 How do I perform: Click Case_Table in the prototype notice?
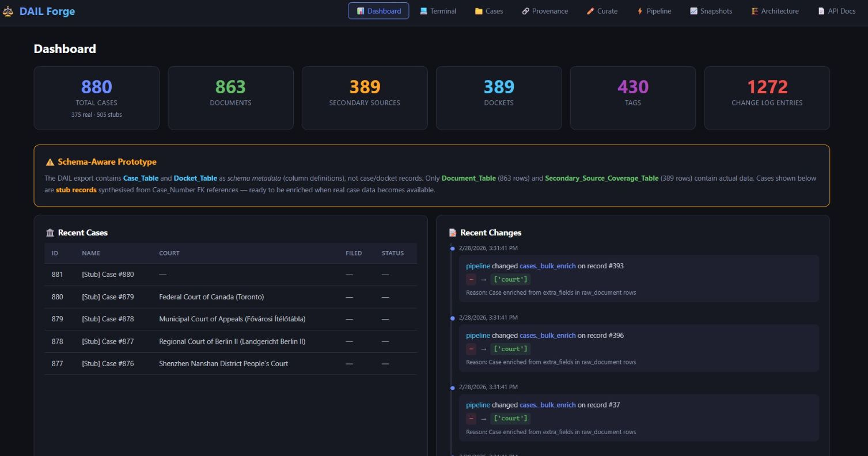[x=141, y=178]
